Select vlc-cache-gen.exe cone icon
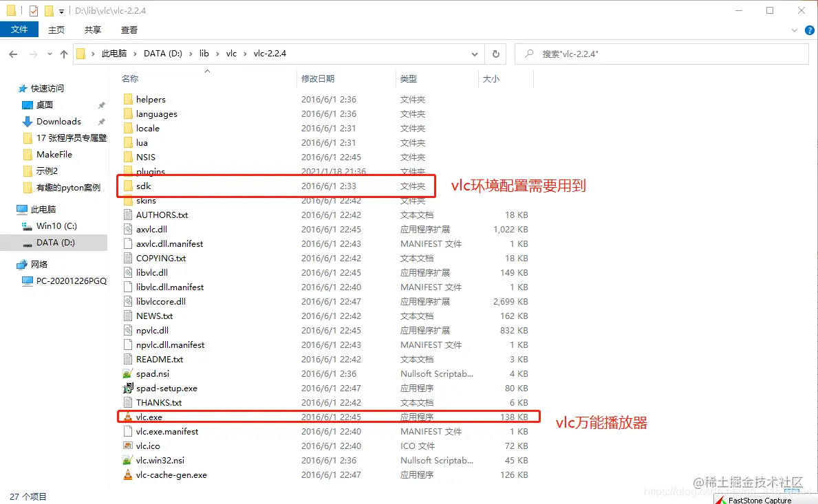818x504 pixels. pyautogui.click(x=128, y=475)
